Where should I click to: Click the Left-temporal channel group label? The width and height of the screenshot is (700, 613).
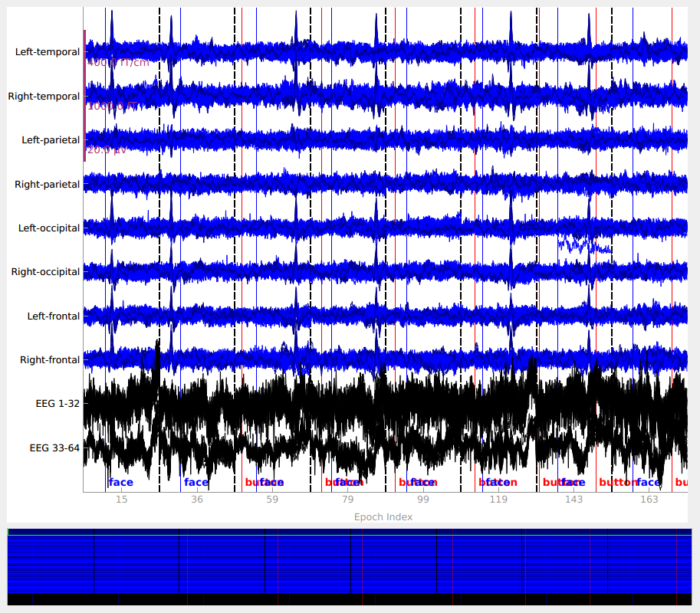coord(47,52)
